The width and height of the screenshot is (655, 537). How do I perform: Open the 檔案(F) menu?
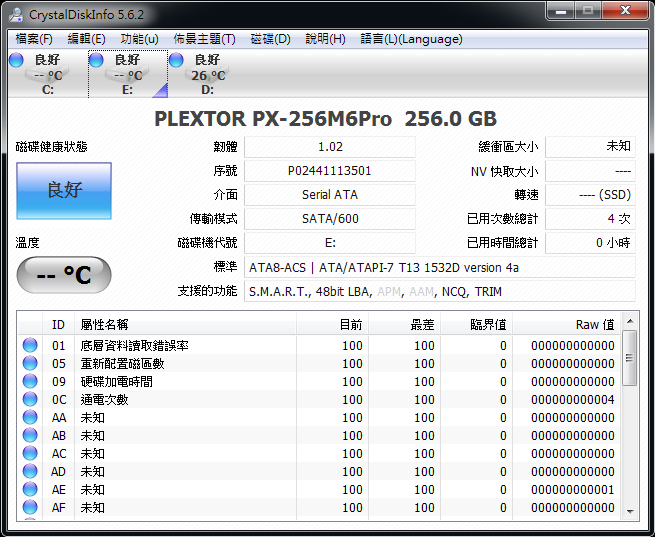(x=34, y=39)
